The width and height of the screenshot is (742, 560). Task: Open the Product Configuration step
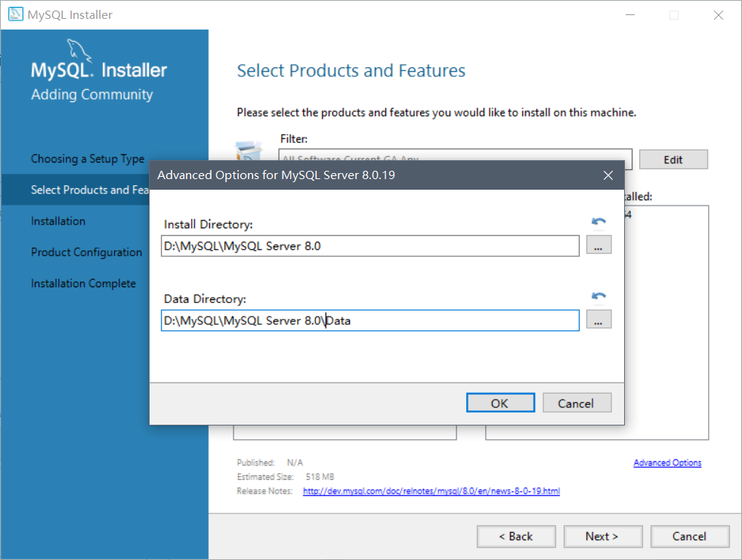point(86,252)
